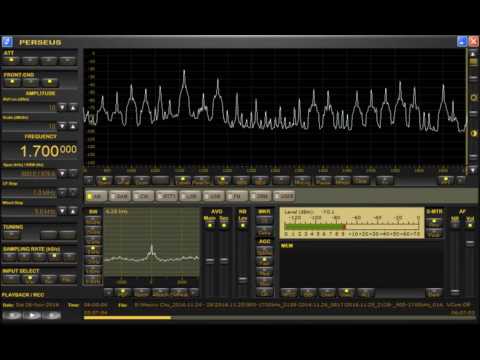
Task: Click the lit bandwidth button in BW column
Action: [93, 250]
